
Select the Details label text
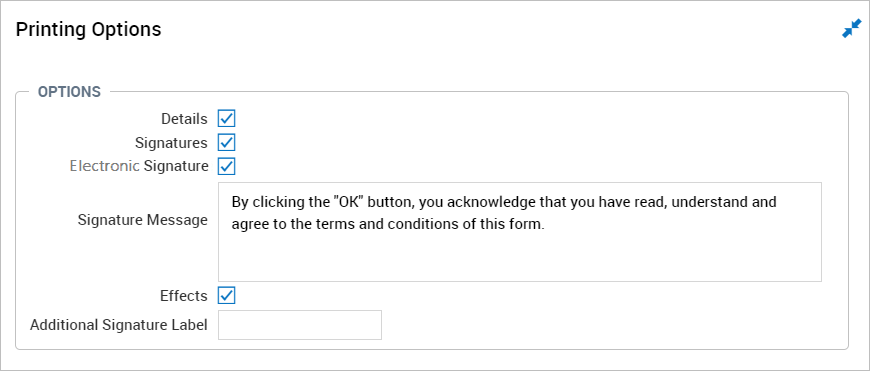(x=184, y=119)
